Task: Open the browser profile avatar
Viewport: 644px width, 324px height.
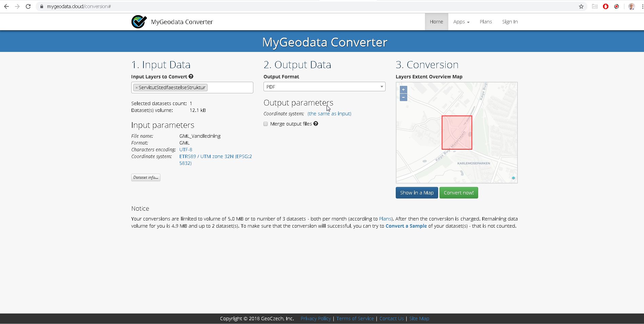Action: click(x=631, y=6)
